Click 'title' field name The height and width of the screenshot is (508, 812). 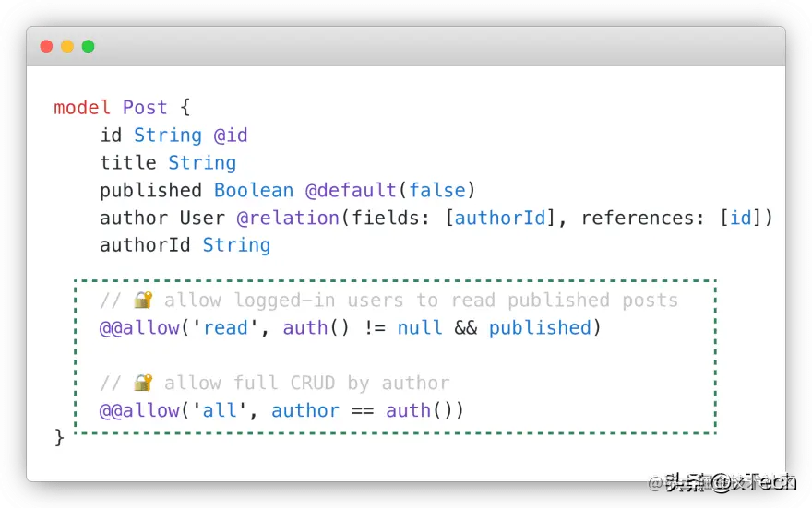pyautogui.click(x=128, y=162)
